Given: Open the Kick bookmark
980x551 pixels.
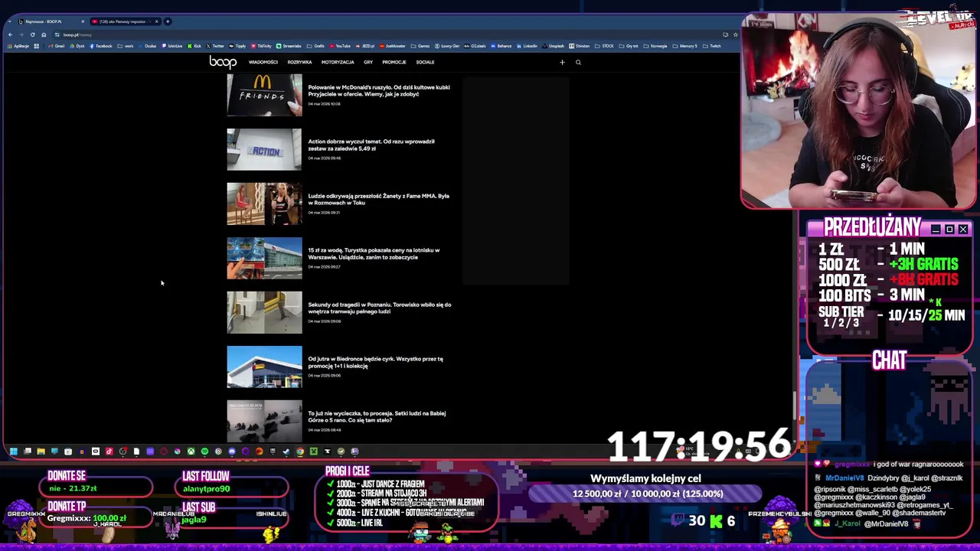Looking at the screenshot, I should coord(194,46).
